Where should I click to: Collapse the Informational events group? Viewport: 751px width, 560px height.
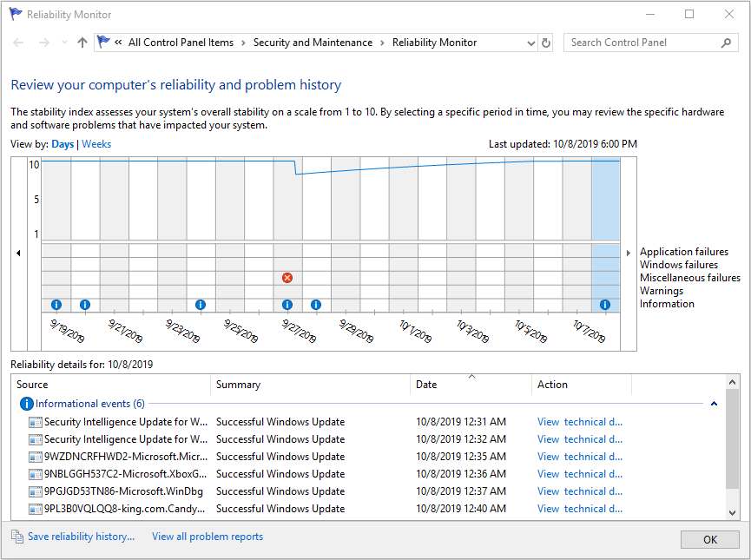point(714,404)
